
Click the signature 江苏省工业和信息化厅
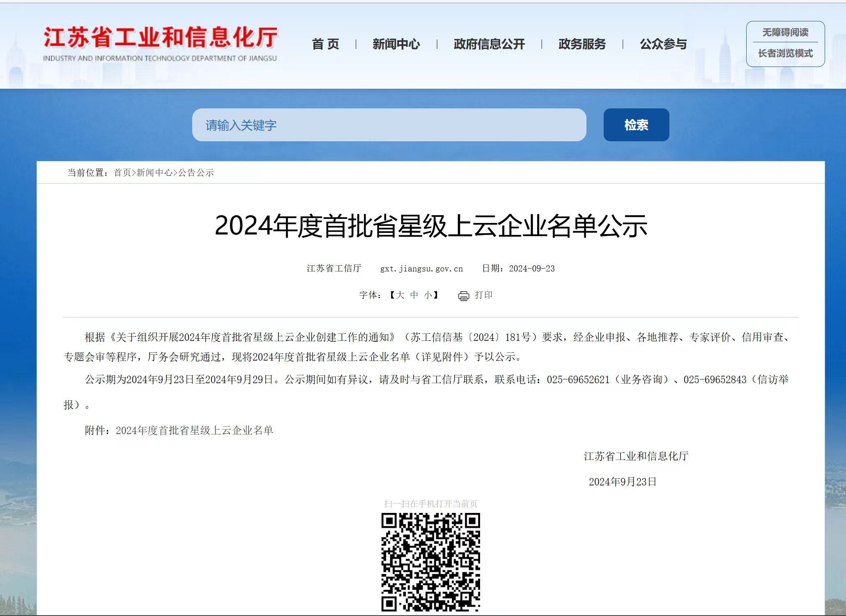coord(636,456)
